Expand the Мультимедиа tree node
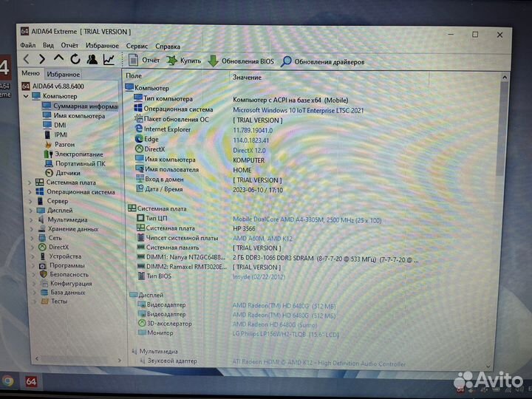Screen dimensions: 532x399 point(31,220)
